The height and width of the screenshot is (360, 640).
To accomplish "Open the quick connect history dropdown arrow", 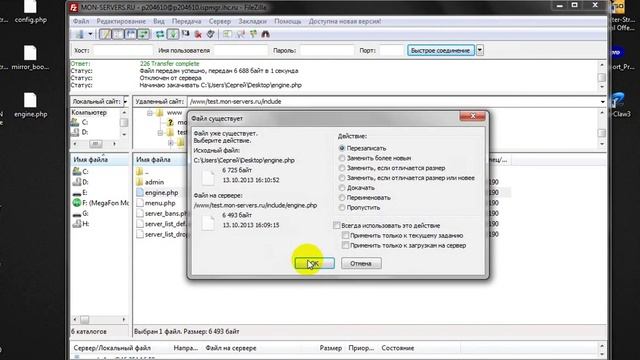I will [480, 50].
